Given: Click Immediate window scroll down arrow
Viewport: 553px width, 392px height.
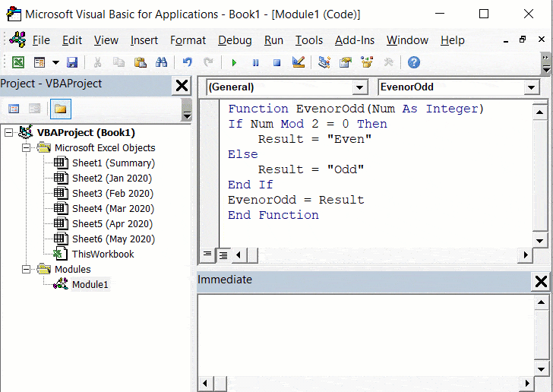Looking at the screenshot, I should click(541, 369).
